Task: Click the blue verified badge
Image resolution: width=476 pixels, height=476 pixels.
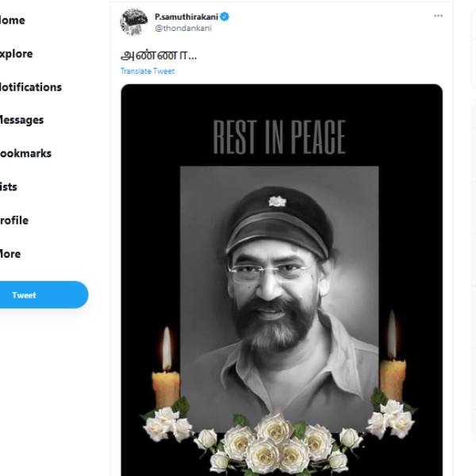Action: pyautogui.click(x=225, y=16)
